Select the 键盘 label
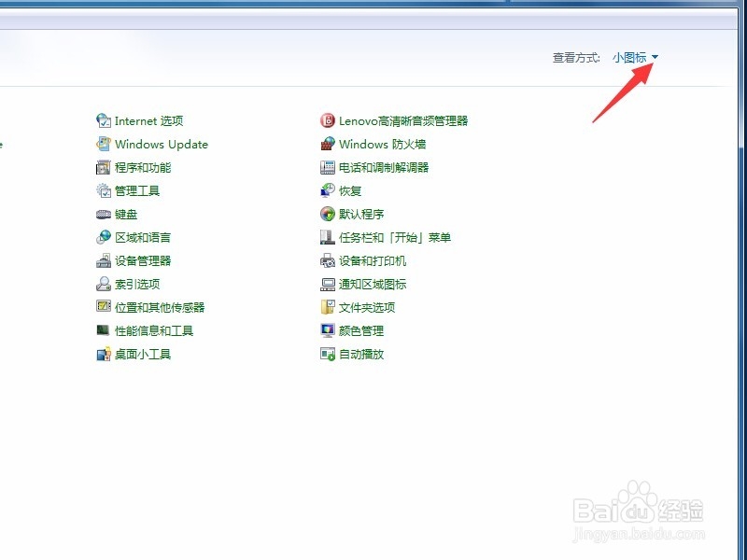 [126, 215]
